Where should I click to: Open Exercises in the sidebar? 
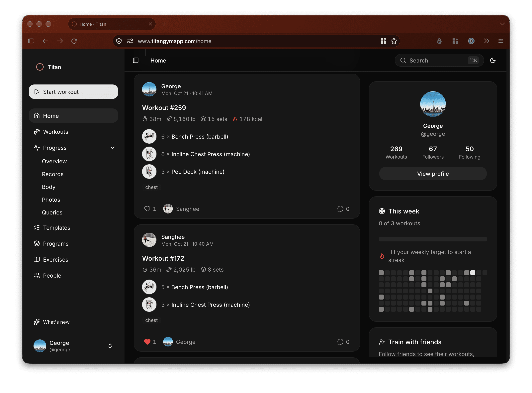(x=73, y=260)
